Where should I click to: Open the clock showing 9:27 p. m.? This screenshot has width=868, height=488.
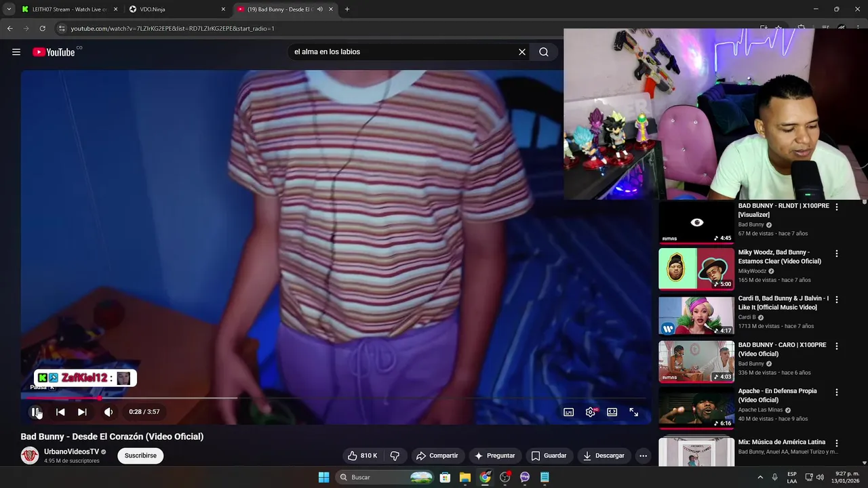(847, 477)
